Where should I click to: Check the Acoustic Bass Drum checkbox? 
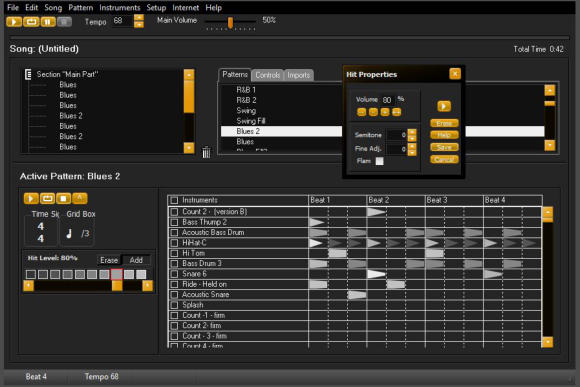(x=174, y=232)
